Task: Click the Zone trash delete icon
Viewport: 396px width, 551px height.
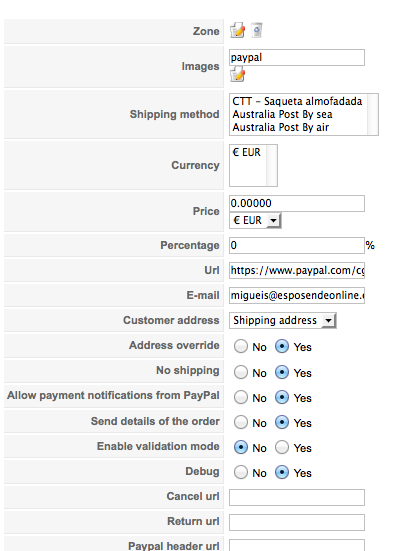Action: pos(257,30)
